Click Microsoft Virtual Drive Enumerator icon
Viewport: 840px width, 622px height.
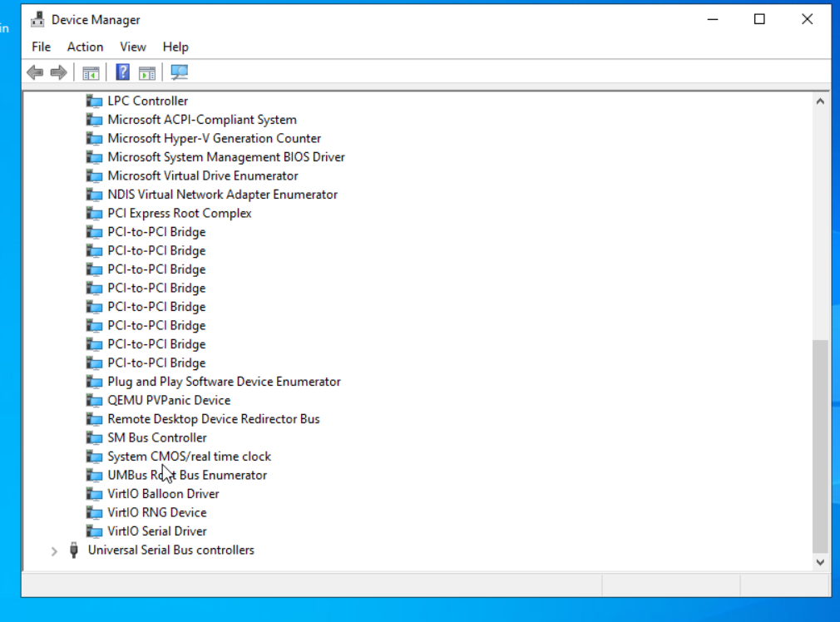tap(94, 175)
